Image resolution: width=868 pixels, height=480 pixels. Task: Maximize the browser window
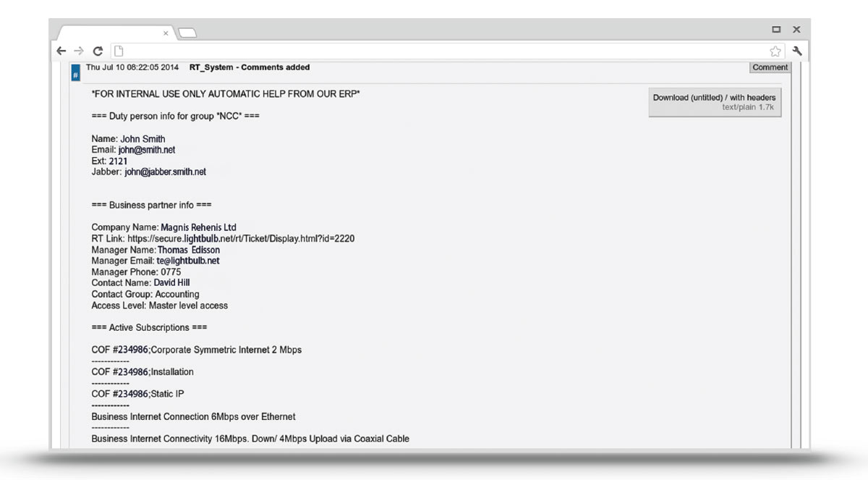point(776,30)
